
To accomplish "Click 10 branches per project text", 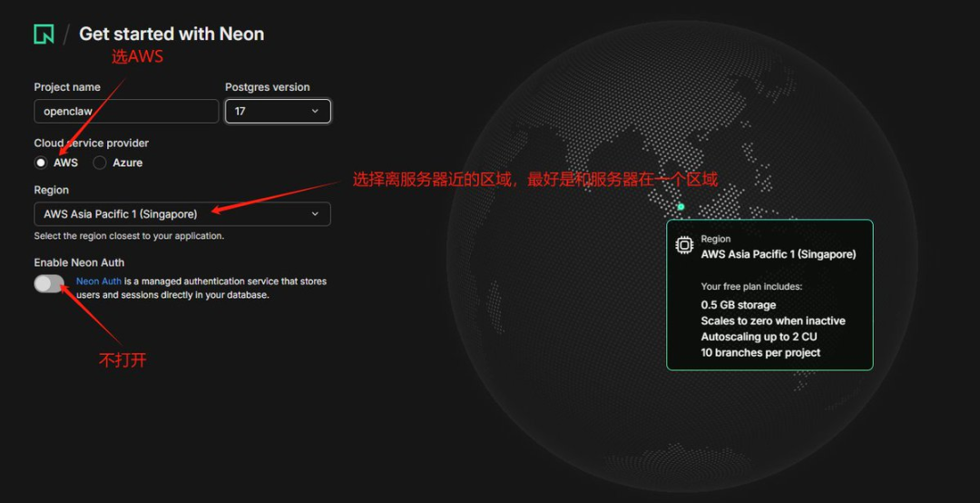I will pyautogui.click(x=760, y=353).
